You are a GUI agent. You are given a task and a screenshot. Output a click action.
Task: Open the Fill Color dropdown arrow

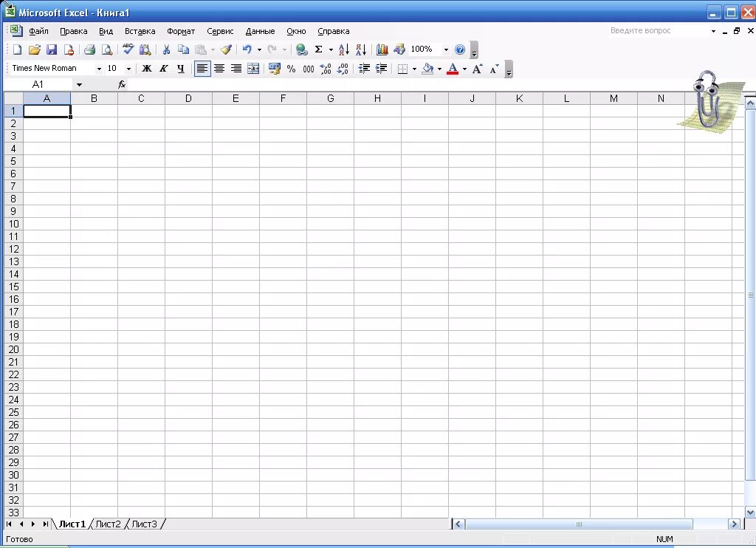(x=440, y=69)
